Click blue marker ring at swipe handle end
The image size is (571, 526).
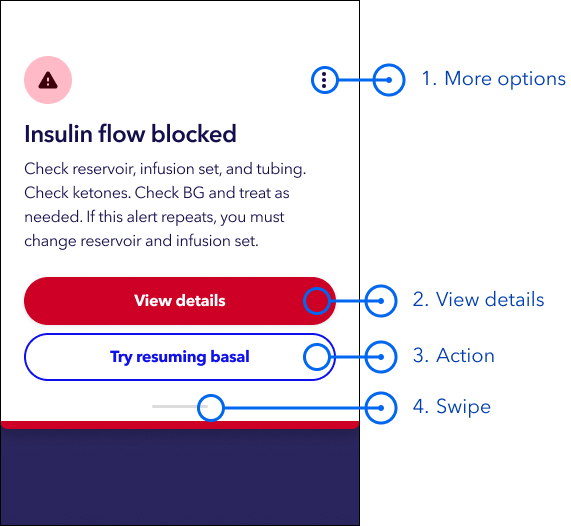pos(211,408)
